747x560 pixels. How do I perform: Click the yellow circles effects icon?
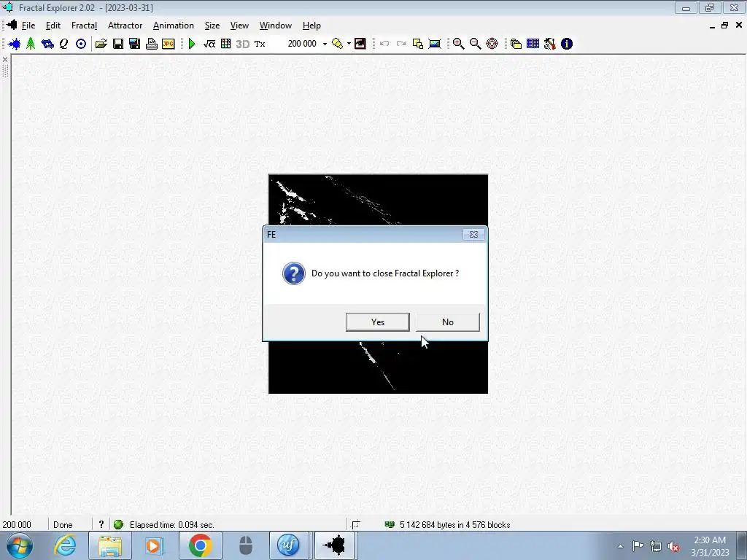337,44
